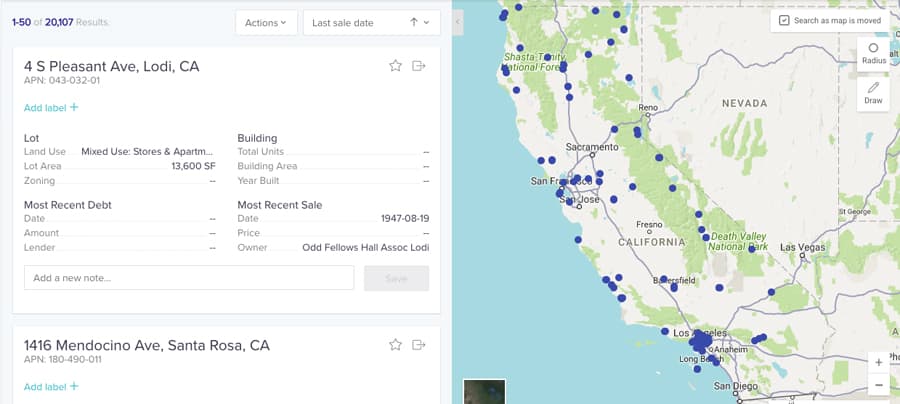Click the export icon for 1416 Mendocino Ave
This screenshot has height=404, width=900.
click(x=419, y=345)
